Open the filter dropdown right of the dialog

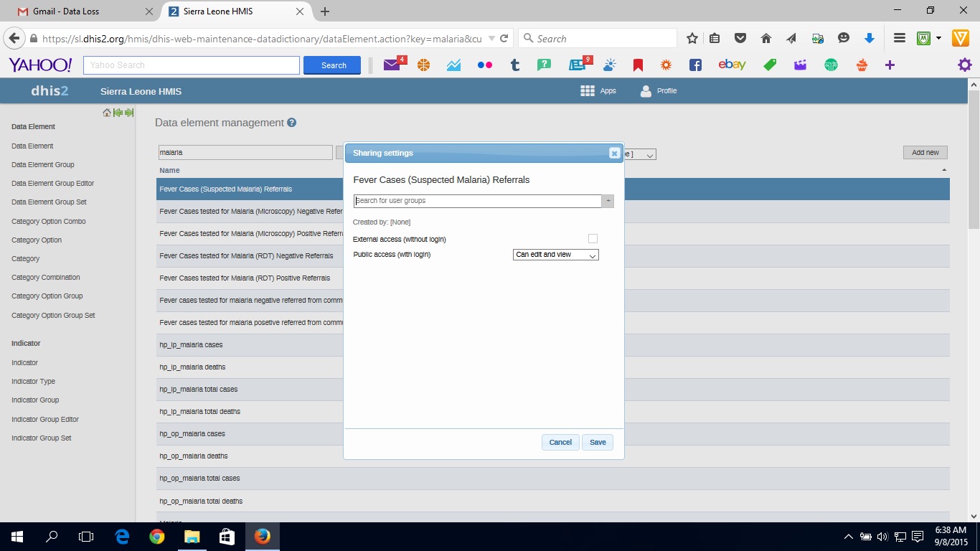pyautogui.click(x=649, y=155)
